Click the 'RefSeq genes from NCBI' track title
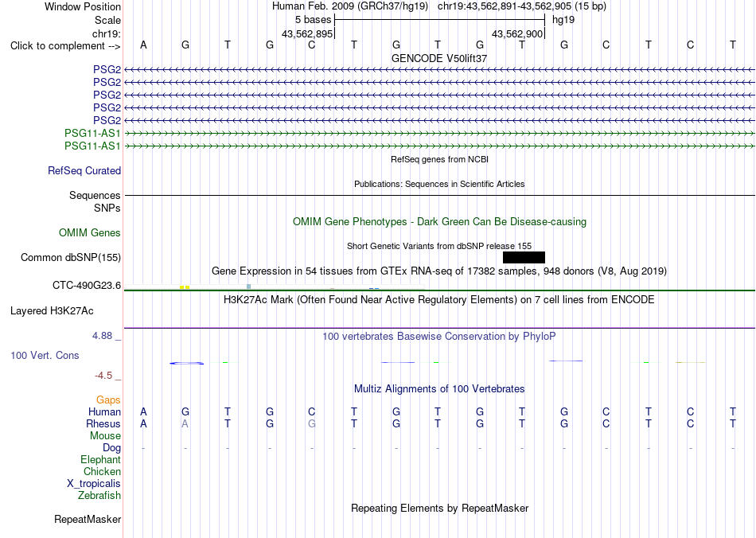The width and height of the screenshot is (756, 538). pyautogui.click(x=439, y=159)
